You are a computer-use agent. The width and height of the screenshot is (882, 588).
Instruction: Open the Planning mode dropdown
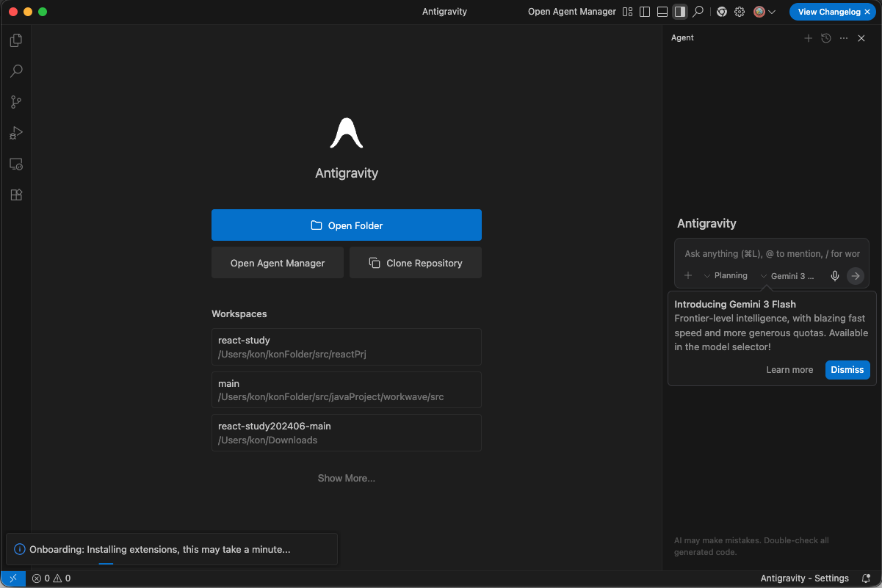click(x=726, y=276)
